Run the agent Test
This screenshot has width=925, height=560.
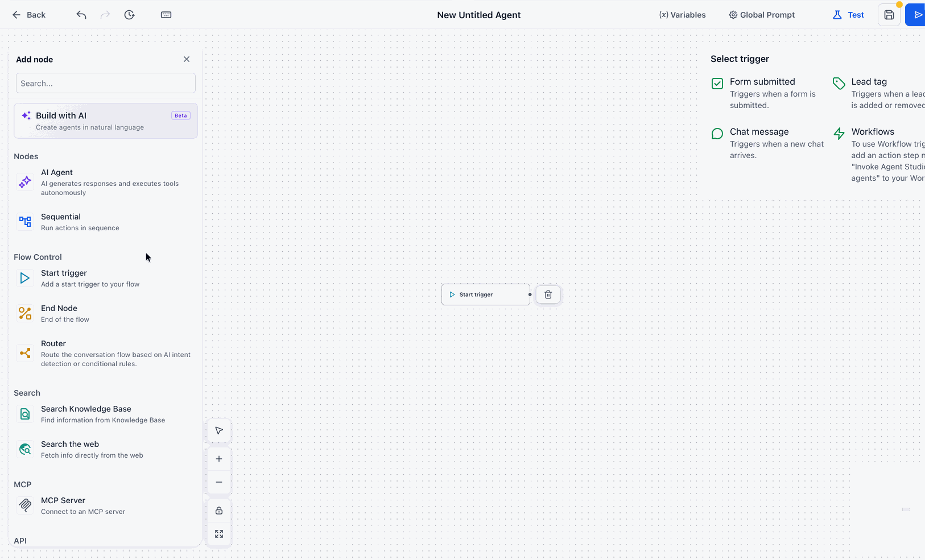pos(848,15)
